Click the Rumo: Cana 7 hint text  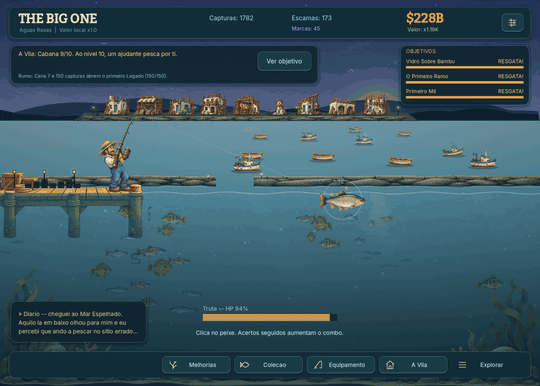tap(92, 76)
